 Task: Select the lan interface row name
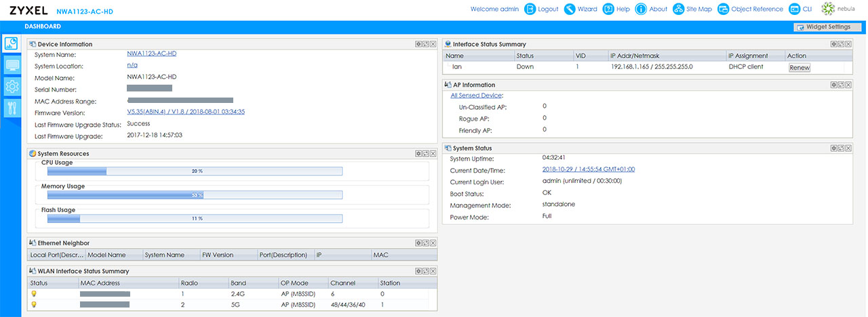[x=457, y=67]
